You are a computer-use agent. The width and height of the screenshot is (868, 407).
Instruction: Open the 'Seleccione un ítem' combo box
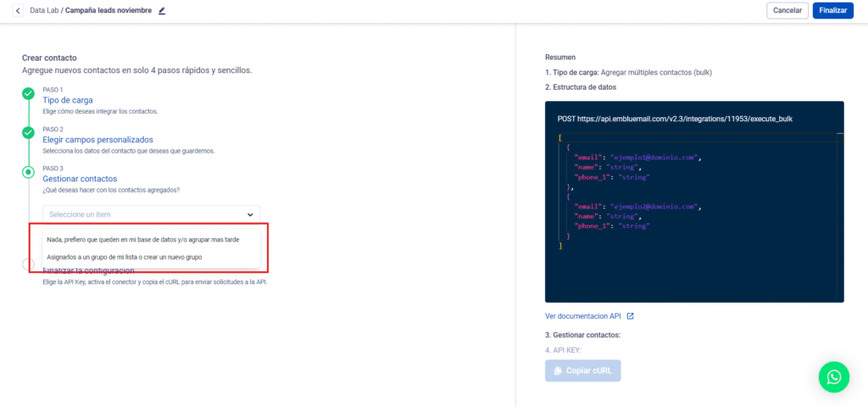click(151, 215)
